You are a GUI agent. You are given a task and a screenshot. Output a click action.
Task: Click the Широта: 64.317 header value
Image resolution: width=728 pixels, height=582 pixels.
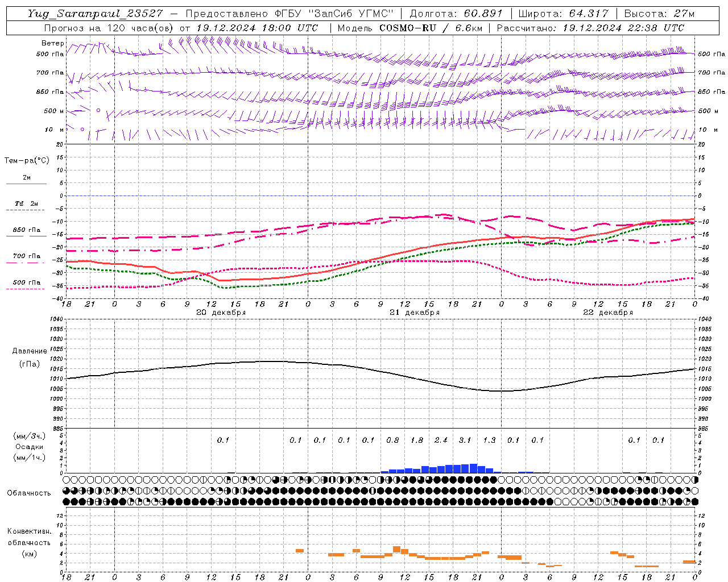pyautogui.click(x=563, y=14)
